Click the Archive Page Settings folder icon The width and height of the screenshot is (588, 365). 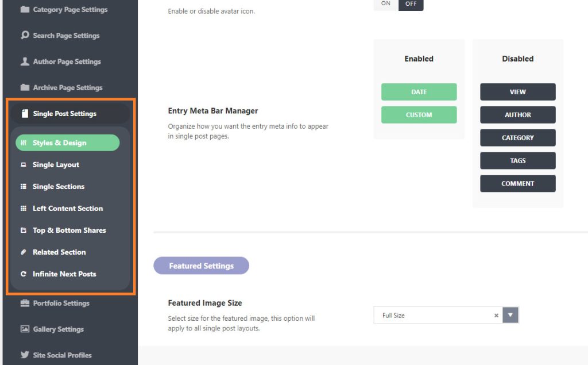click(25, 87)
